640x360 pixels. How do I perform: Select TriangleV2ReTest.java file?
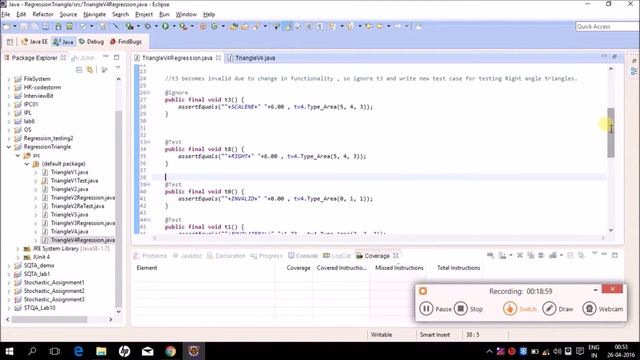78,206
